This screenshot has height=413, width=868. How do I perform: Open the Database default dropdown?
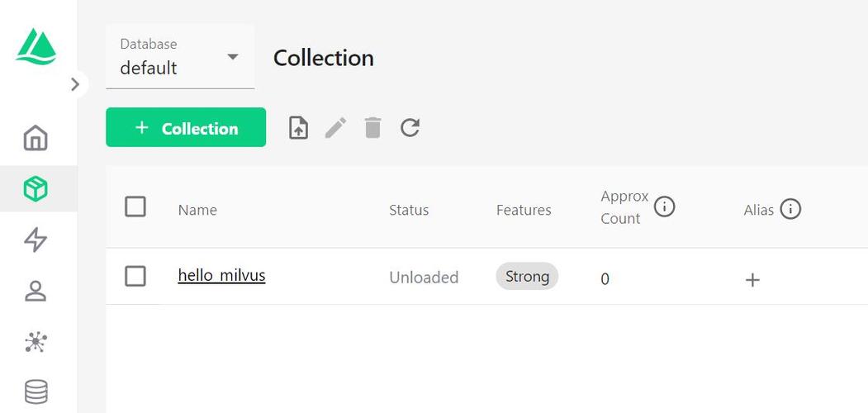180,57
